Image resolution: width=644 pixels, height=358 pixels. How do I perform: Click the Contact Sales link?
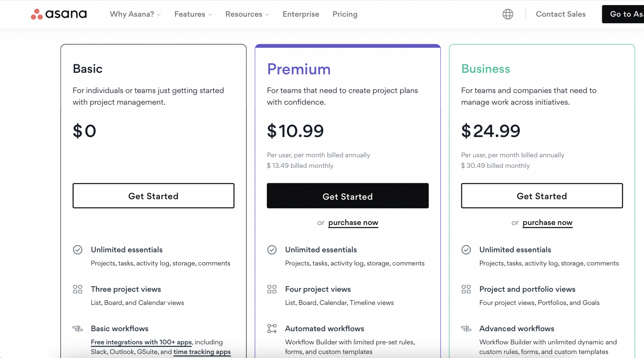click(561, 14)
